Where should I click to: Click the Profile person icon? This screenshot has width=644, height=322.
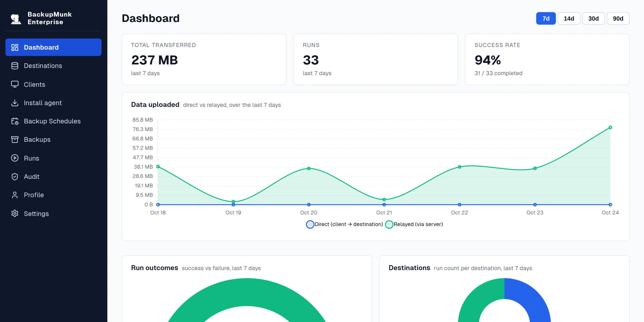point(15,195)
